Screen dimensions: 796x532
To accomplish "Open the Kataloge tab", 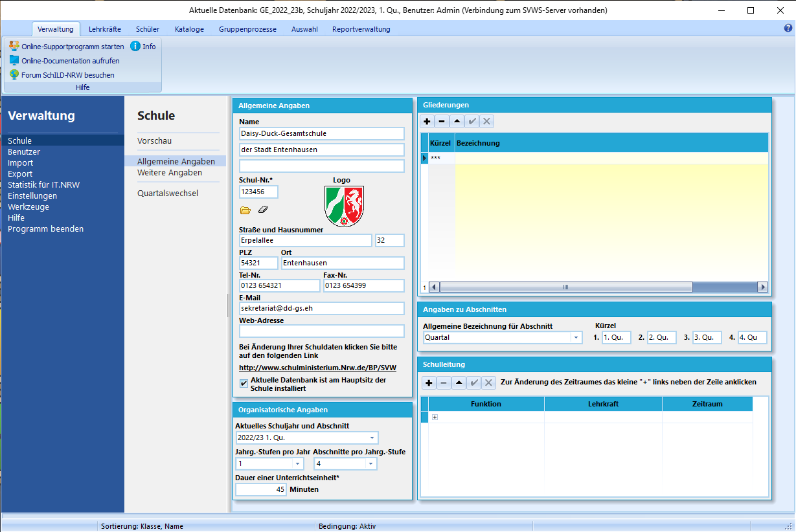I will [x=189, y=29].
